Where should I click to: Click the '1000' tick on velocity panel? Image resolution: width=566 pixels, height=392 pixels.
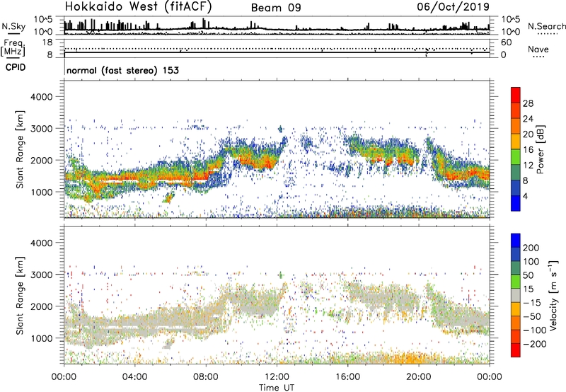click(42, 338)
